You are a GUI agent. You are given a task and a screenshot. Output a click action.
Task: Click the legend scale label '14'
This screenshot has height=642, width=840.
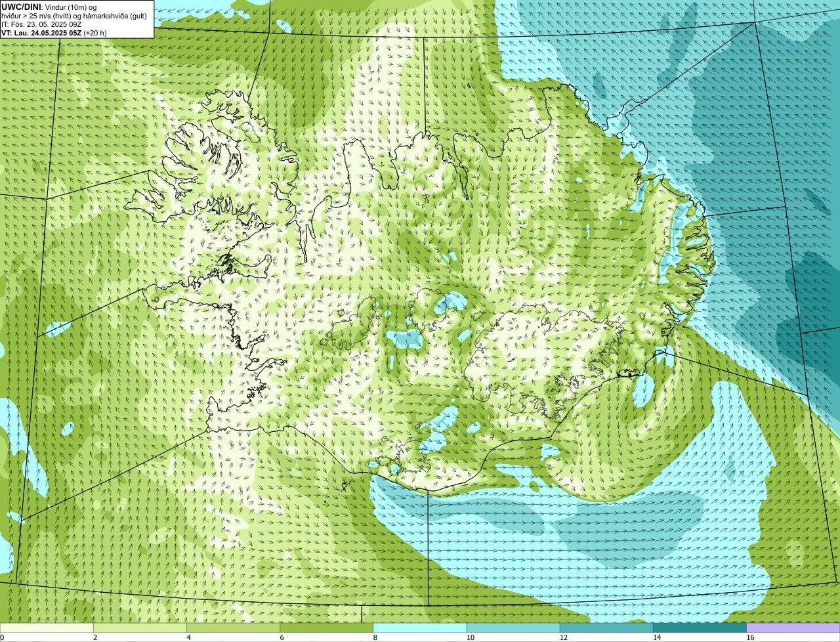[x=657, y=637]
